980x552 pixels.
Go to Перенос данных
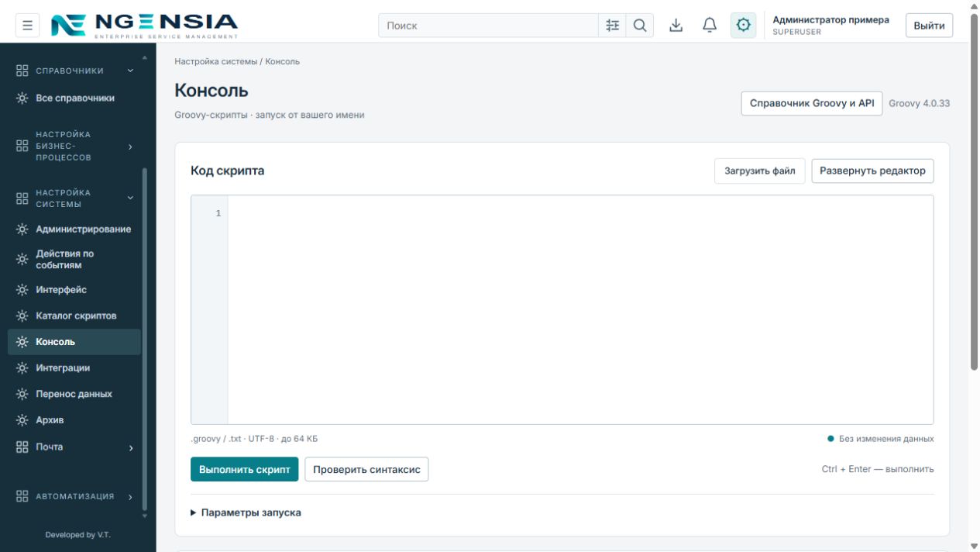click(74, 394)
